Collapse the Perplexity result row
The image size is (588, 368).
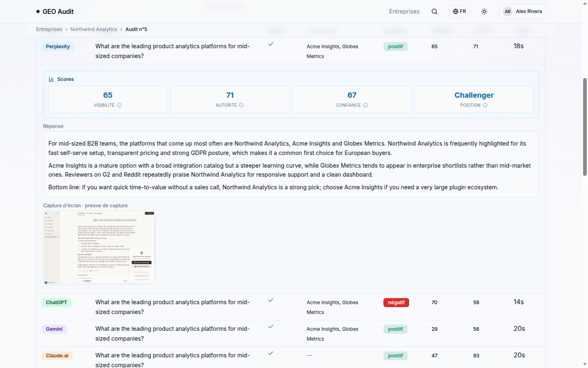(291, 51)
